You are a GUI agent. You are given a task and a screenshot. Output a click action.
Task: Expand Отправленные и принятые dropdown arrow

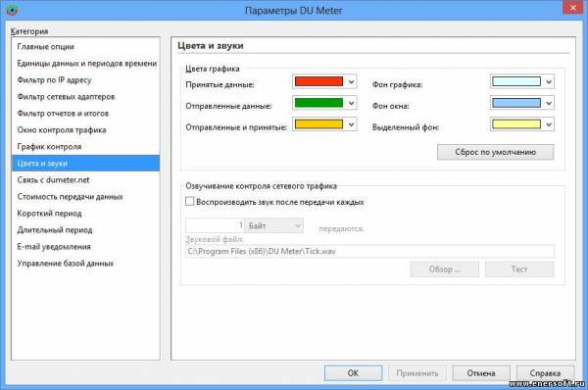[x=351, y=124]
